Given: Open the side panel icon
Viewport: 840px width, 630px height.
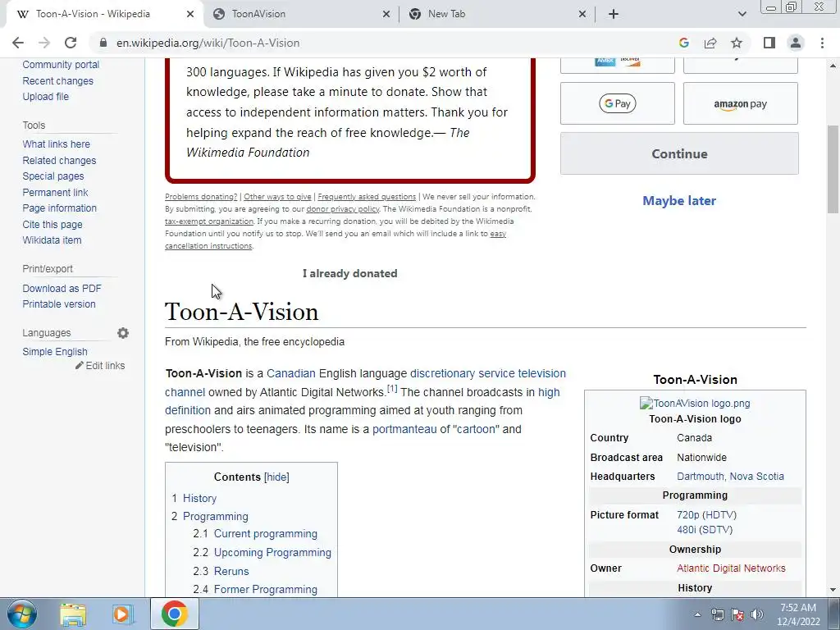Looking at the screenshot, I should [769, 43].
